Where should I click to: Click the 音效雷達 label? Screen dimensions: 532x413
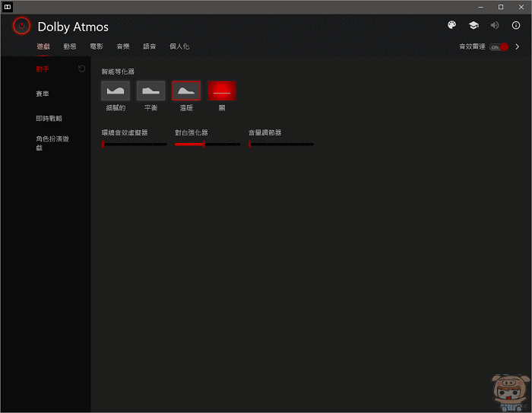click(472, 46)
